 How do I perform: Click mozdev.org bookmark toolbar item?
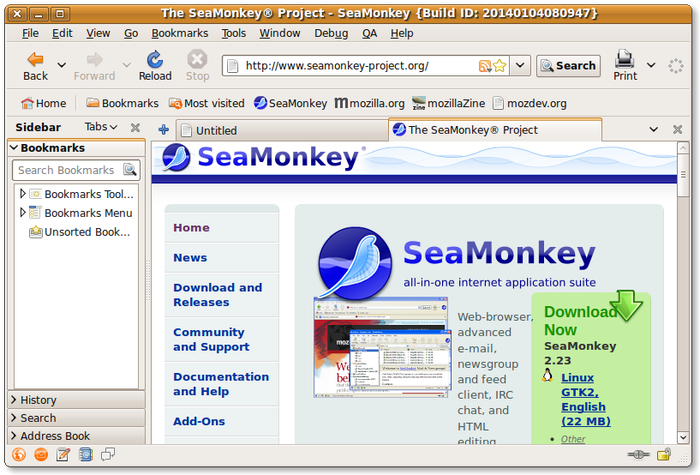(x=529, y=103)
